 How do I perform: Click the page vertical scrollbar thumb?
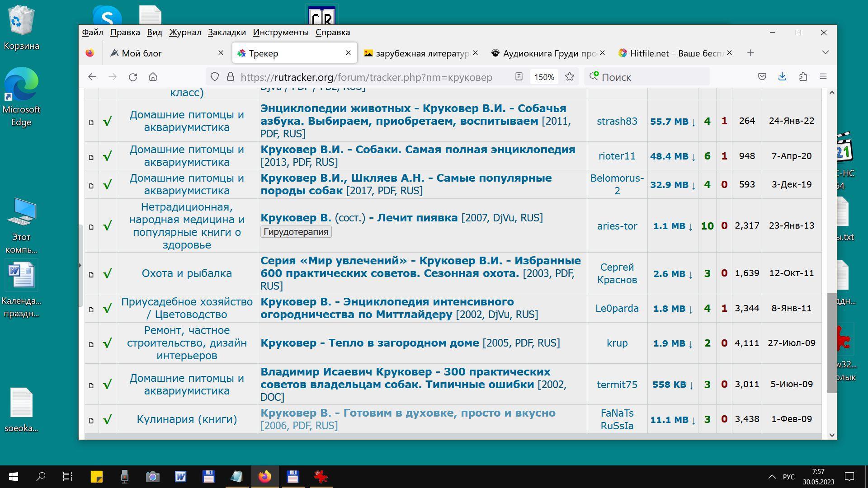pos(831,343)
